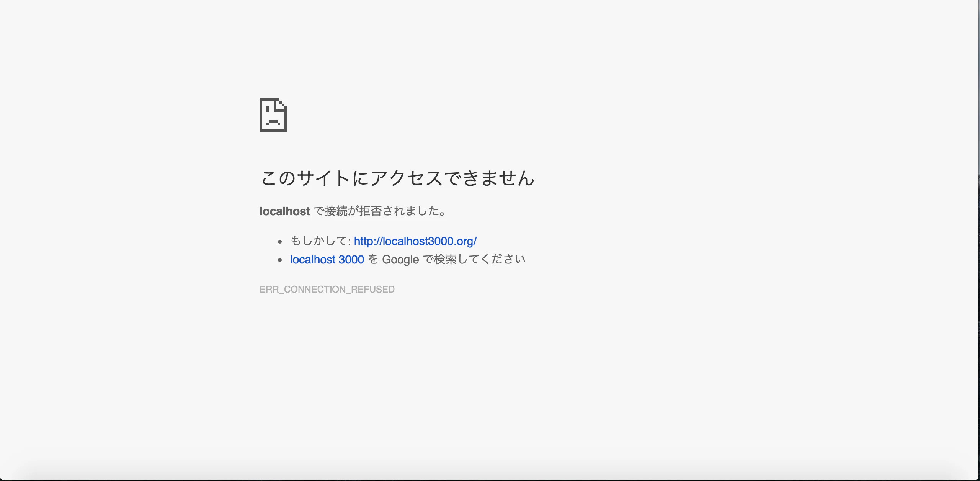Viewport: 980px width, 481px height.
Task: Click the 'を Google で検索してください' text
Action: (x=447, y=260)
